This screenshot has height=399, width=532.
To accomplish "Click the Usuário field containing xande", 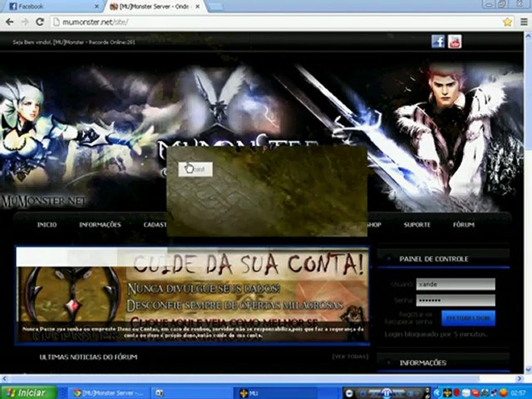I will point(456,284).
